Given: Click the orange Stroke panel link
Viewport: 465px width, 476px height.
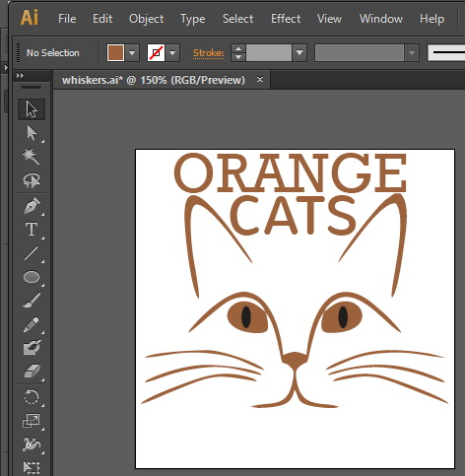Looking at the screenshot, I should tap(208, 53).
